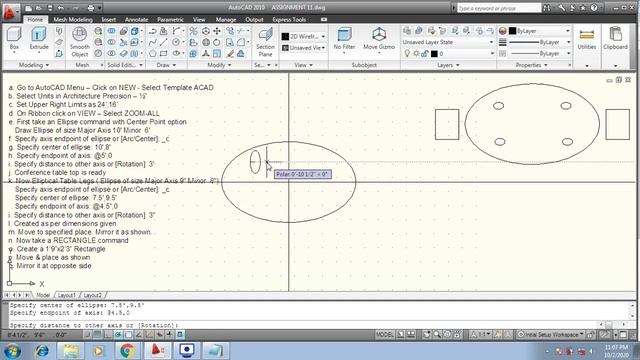Open the Unsaved View dropdown
This screenshot has width=640, height=360.
pos(323,48)
